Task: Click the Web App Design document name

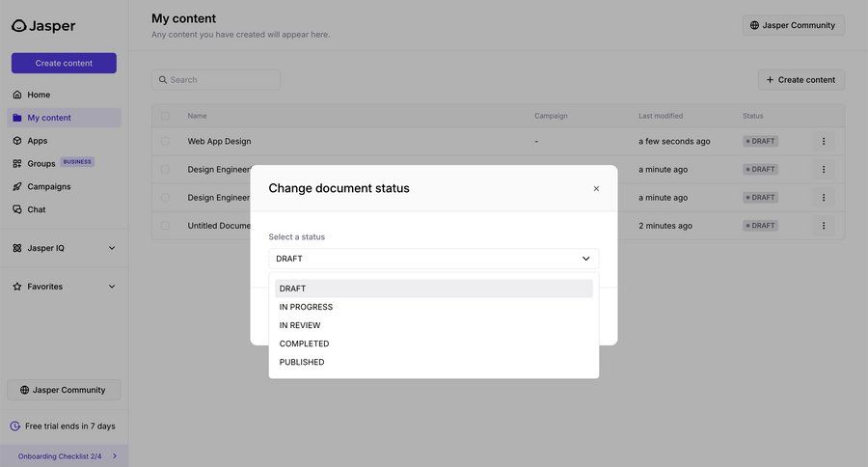Action: pos(219,141)
